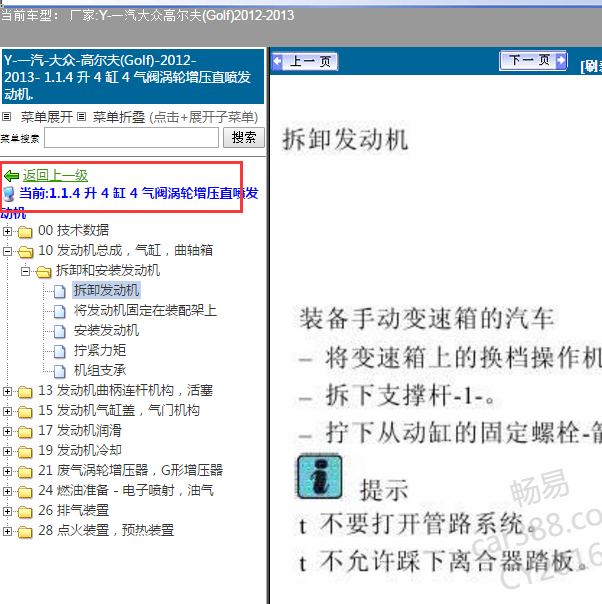Click document icon of 机组支承
This screenshot has width=602, height=604.
coord(59,371)
